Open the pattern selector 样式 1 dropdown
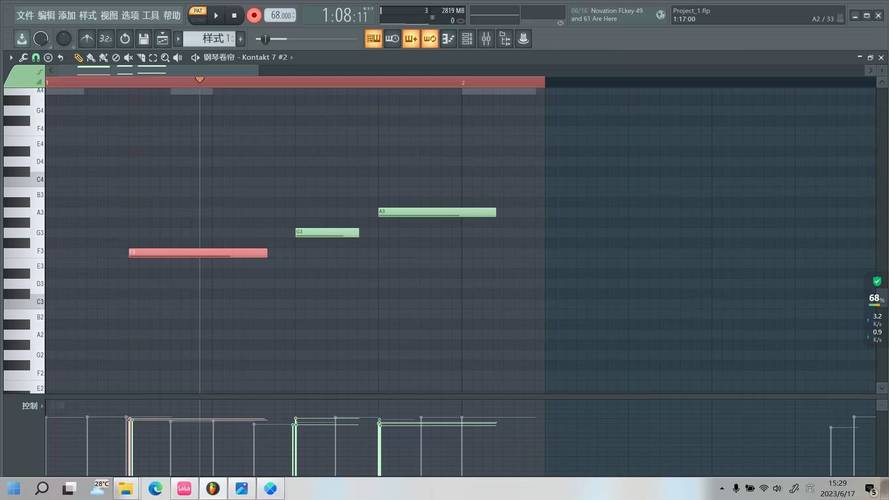 click(x=212, y=38)
